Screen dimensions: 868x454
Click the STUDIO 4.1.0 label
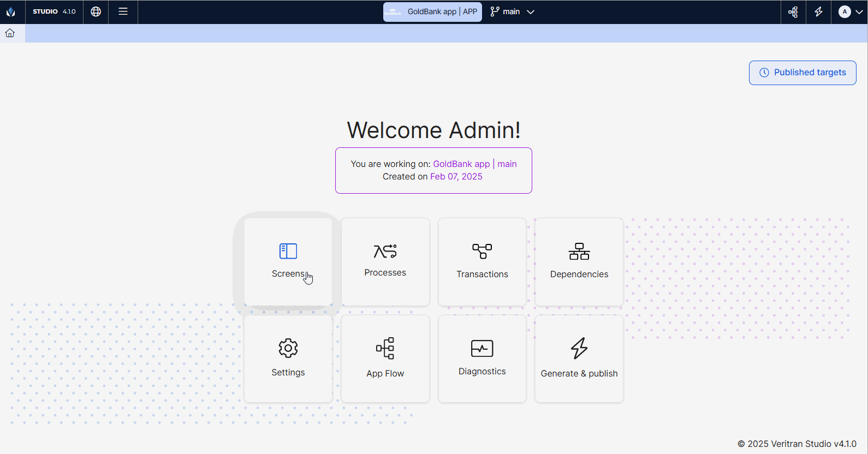54,11
